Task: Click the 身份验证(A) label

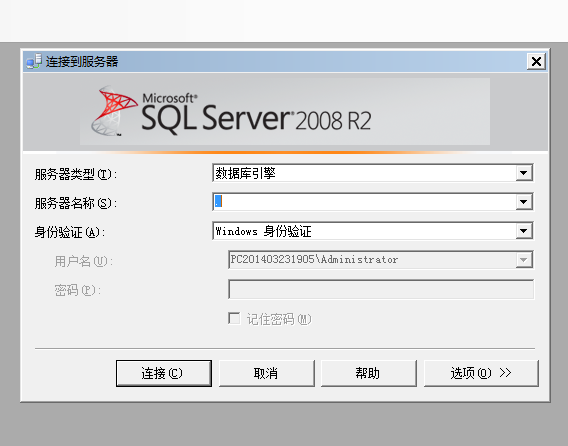Action: [70, 232]
